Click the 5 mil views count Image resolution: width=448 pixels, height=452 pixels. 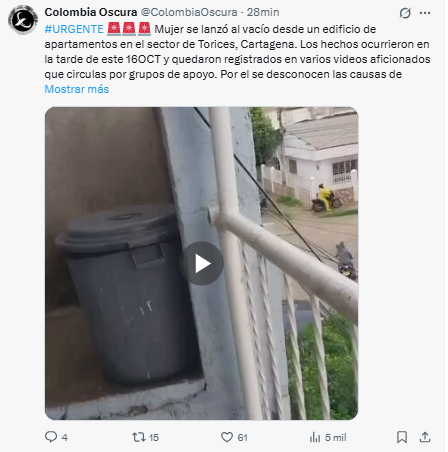[x=336, y=437]
